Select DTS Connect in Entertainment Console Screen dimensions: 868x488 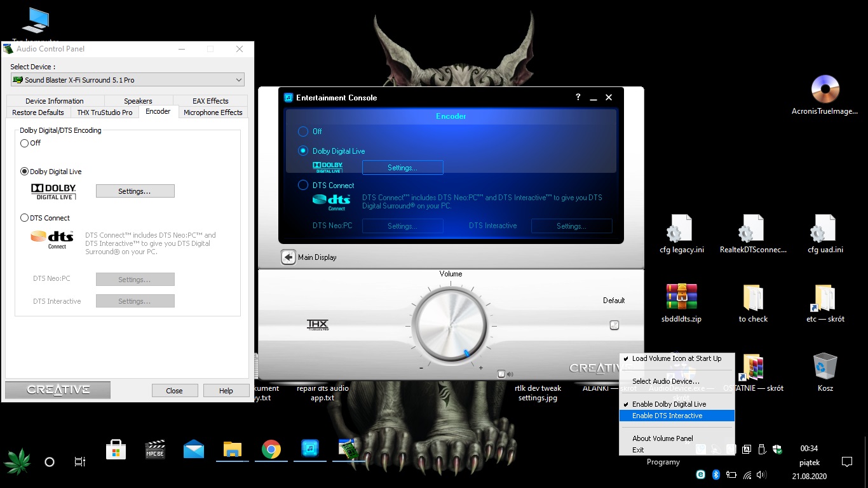[303, 186]
